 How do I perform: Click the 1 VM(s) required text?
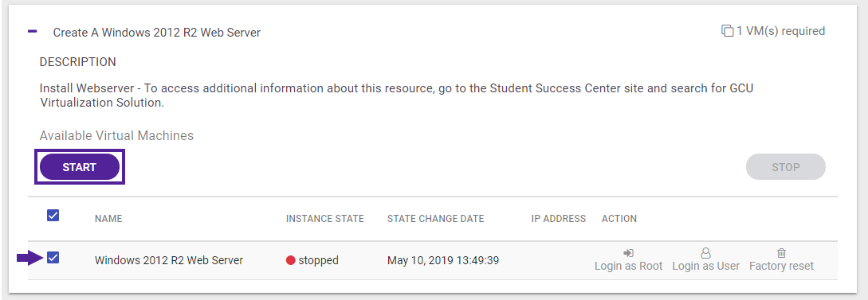(780, 31)
